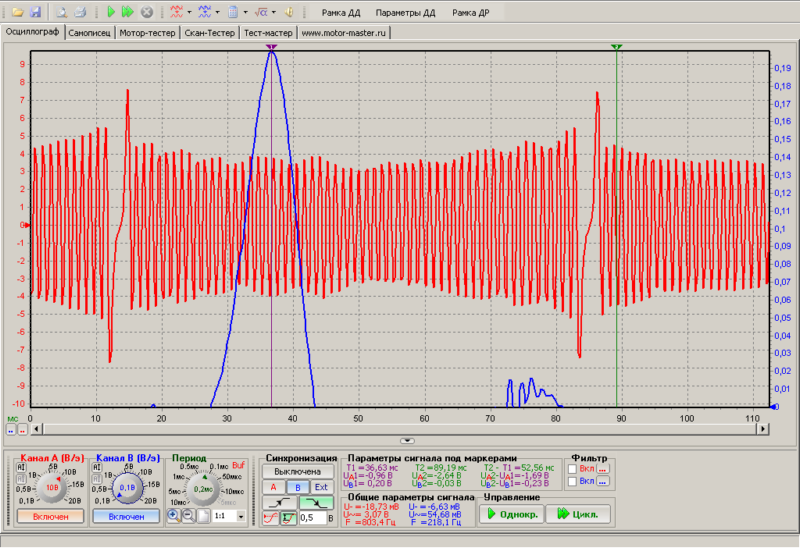800x548 pixels.
Task: Open red filter settings ellipsis button
Action: (x=603, y=468)
